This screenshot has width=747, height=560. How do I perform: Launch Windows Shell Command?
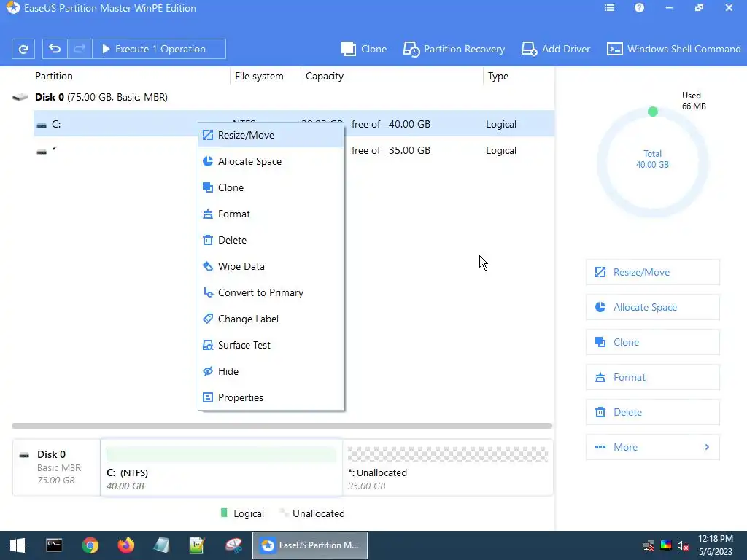click(x=673, y=49)
